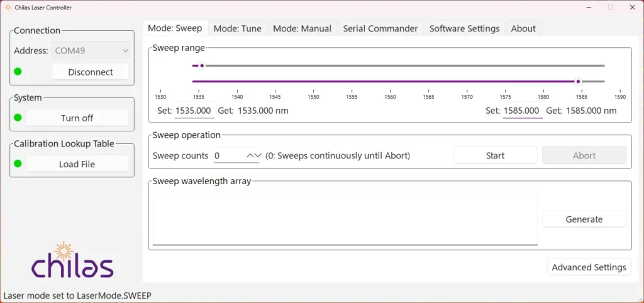644x303 pixels.
Task: Click Load File for calibration table
Action: tap(77, 164)
